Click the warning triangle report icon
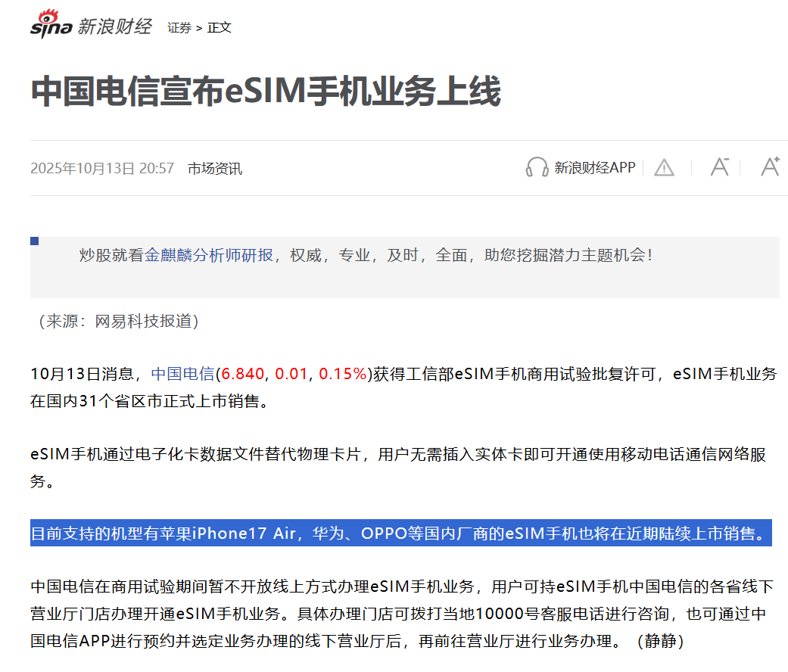The image size is (788, 672). pos(664,168)
